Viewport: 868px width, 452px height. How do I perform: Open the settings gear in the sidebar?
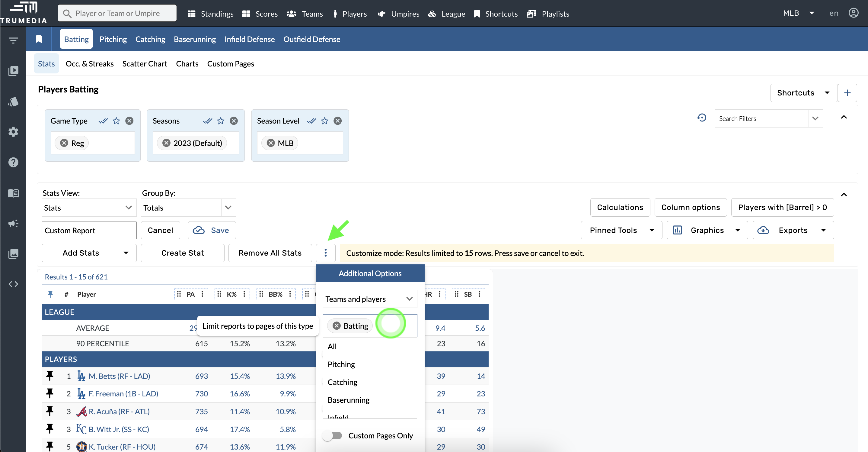click(13, 131)
